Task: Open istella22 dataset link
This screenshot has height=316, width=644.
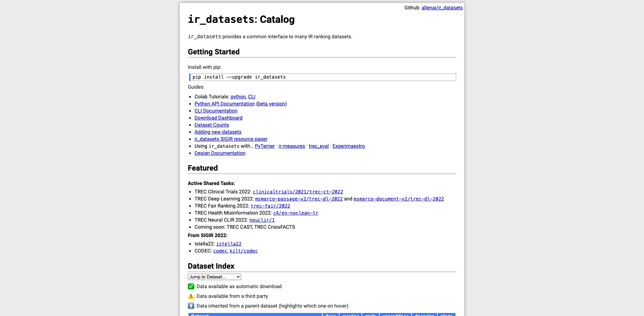Action: pos(229,244)
